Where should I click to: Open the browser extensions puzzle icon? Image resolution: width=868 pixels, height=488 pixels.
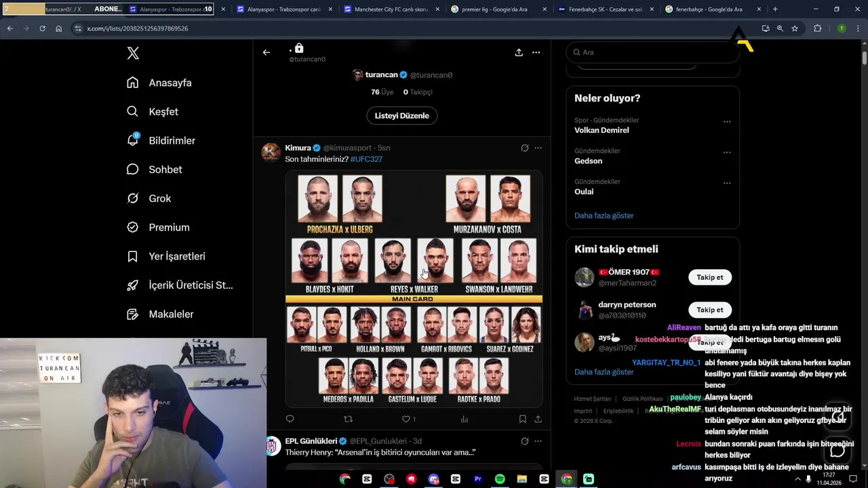point(817,28)
